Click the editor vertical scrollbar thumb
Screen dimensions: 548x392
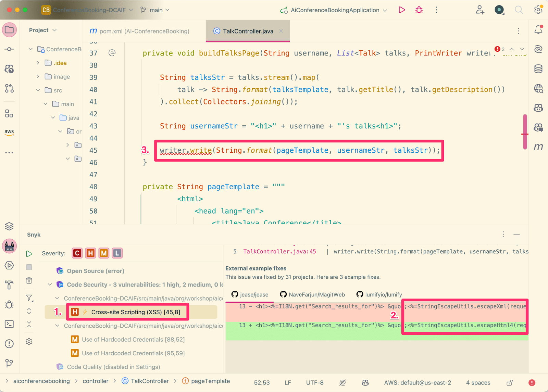525,131
